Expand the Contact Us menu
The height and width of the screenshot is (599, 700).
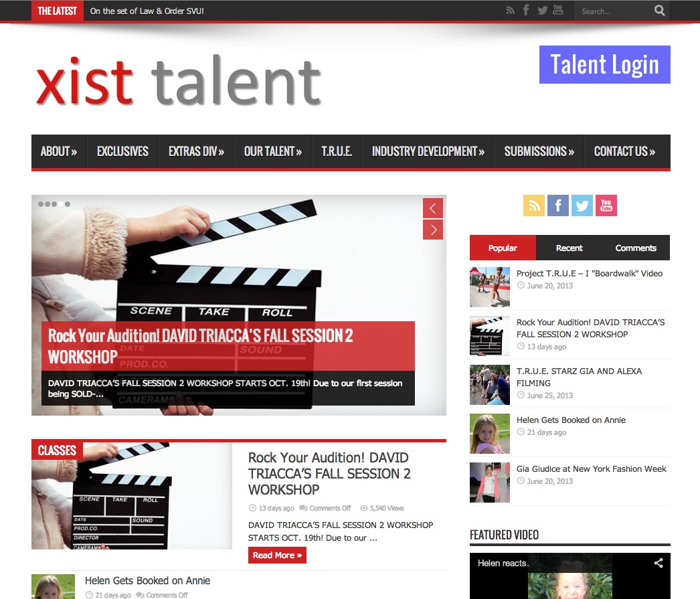624,151
